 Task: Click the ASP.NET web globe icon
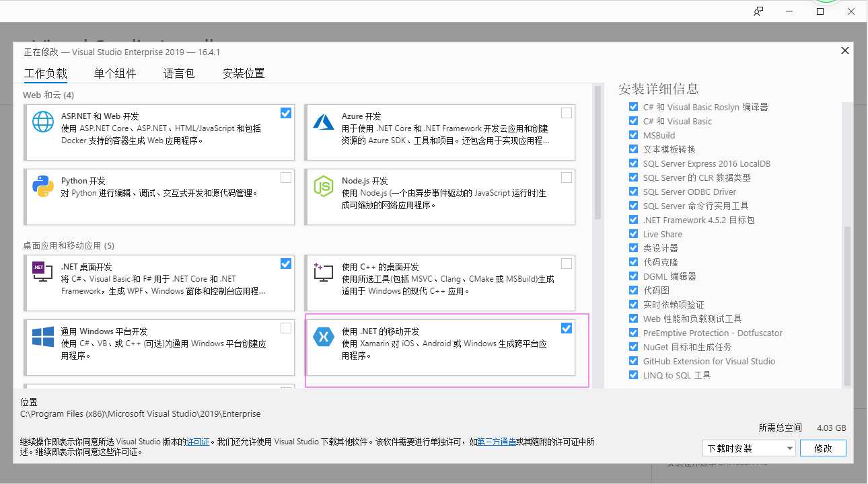(x=43, y=122)
